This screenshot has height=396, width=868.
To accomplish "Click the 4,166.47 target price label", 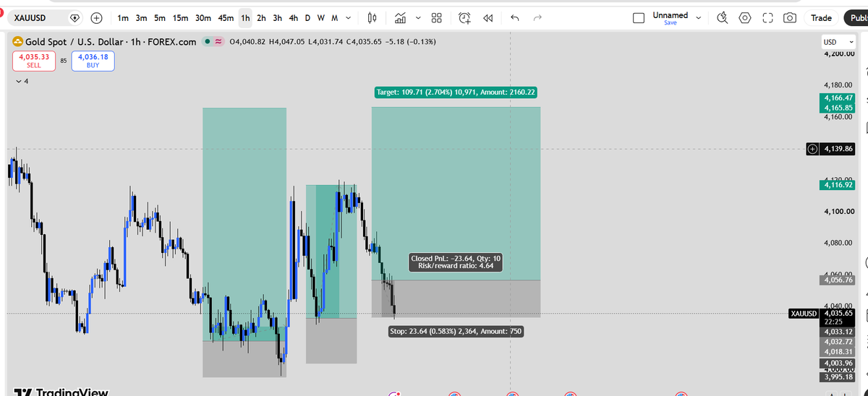I will coord(838,98).
